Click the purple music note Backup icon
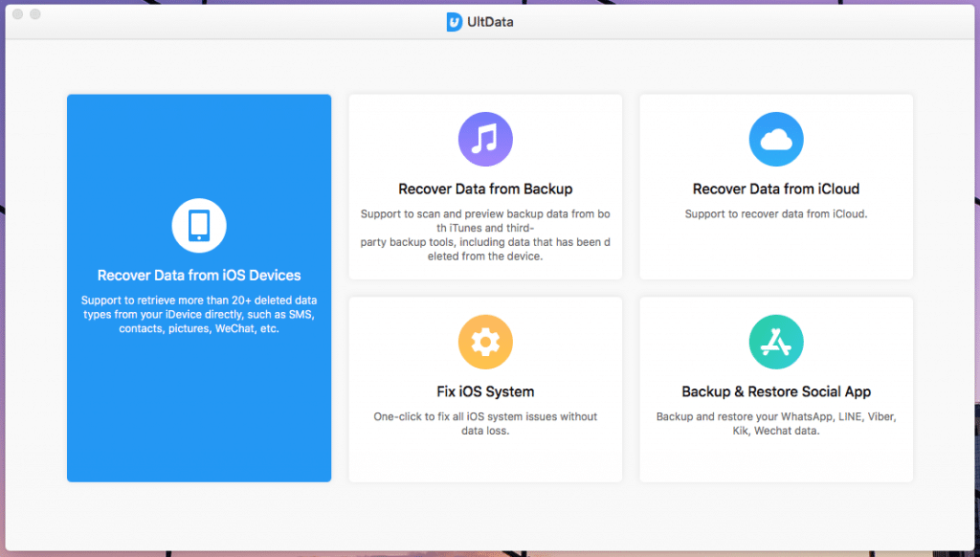 (485, 140)
